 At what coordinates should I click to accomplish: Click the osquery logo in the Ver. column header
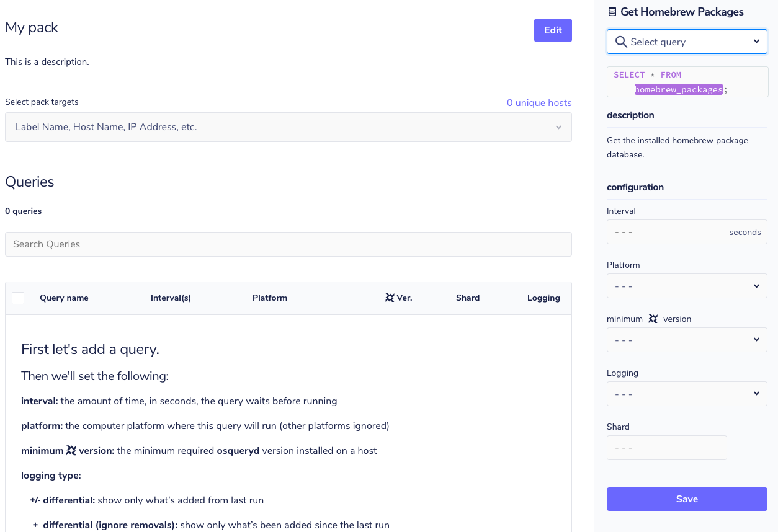point(391,298)
